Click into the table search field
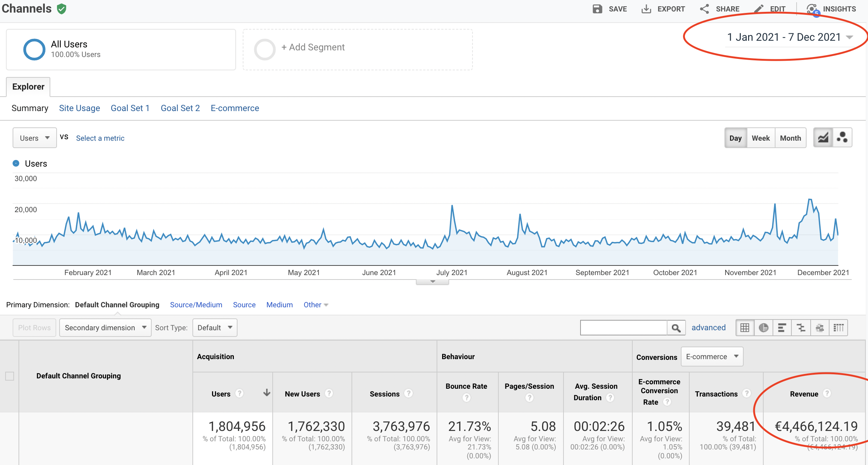 point(623,328)
